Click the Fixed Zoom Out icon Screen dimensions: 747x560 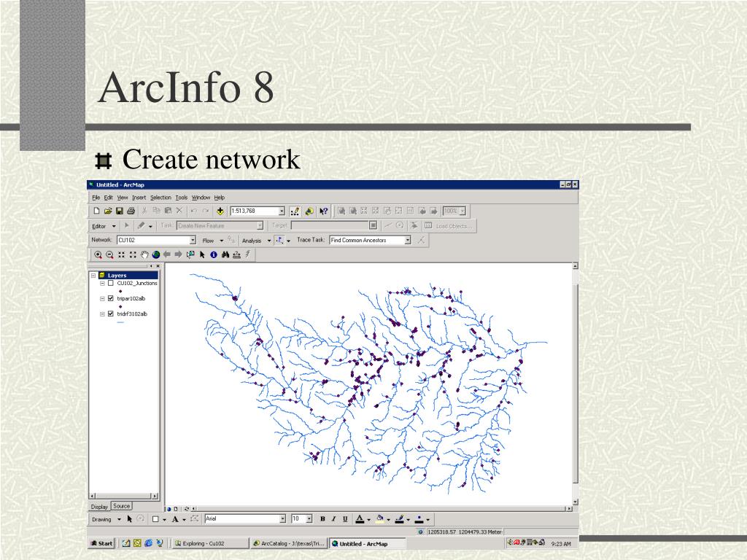pyautogui.click(x=133, y=254)
